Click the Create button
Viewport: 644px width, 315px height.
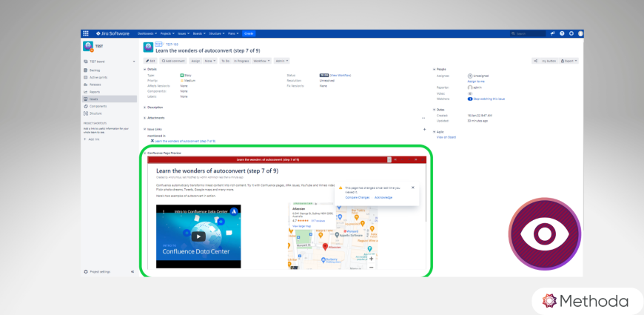click(x=249, y=33)
